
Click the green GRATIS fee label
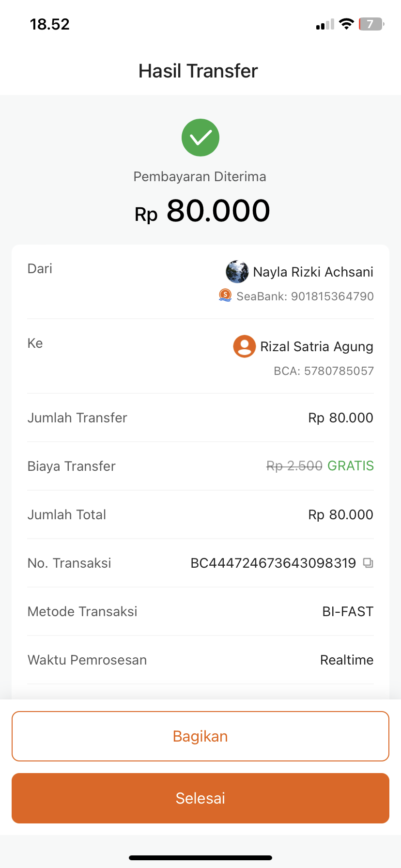point(350,466)
